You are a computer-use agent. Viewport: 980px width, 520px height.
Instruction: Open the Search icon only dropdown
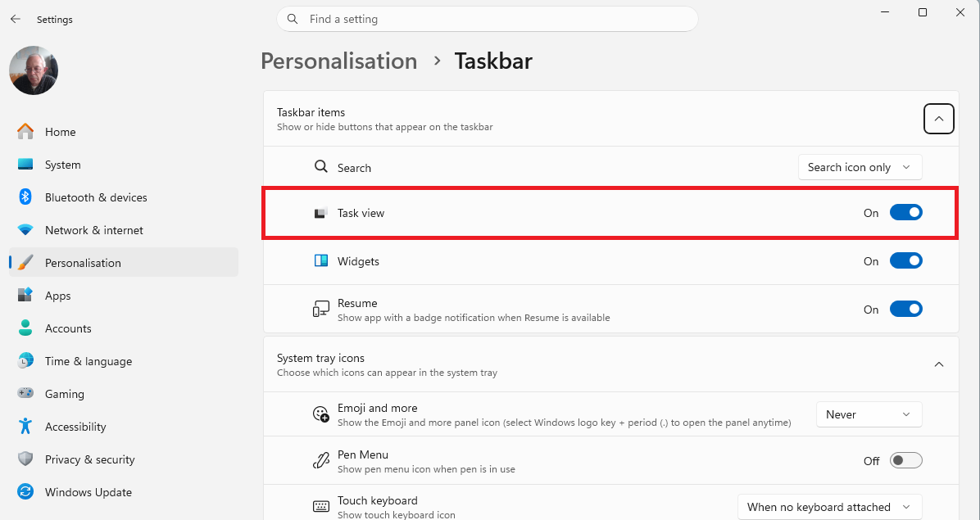tap(860, 167)
